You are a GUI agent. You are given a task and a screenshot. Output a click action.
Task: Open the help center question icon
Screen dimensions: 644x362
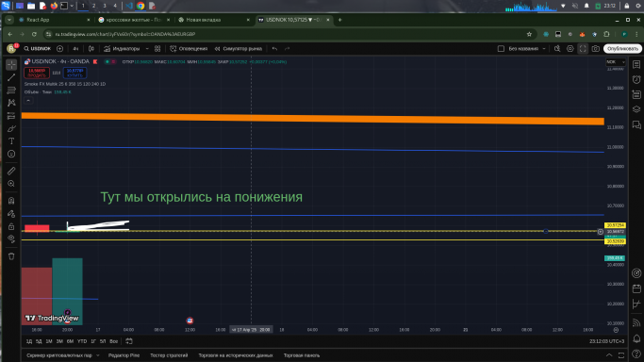(636, 354)
